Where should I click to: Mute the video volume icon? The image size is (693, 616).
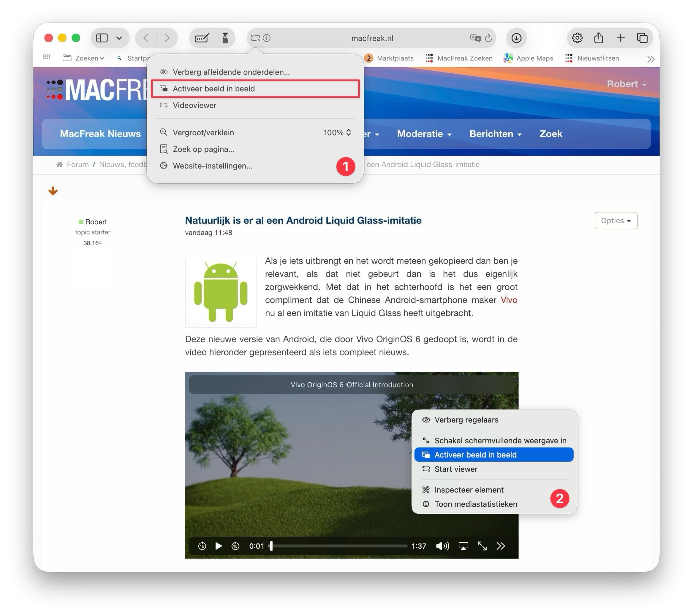point(442,546)
